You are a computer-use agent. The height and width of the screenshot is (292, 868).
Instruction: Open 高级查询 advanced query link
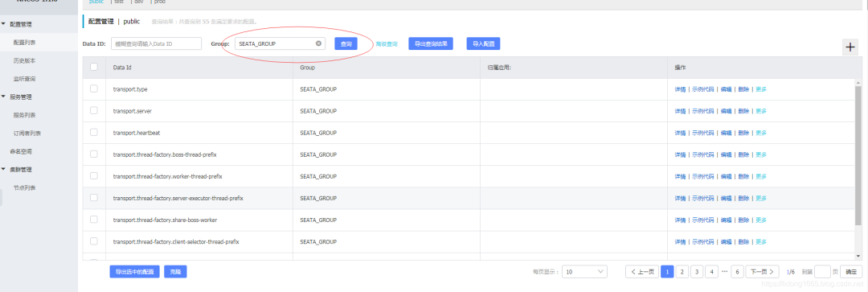click(x=387, y=43)
